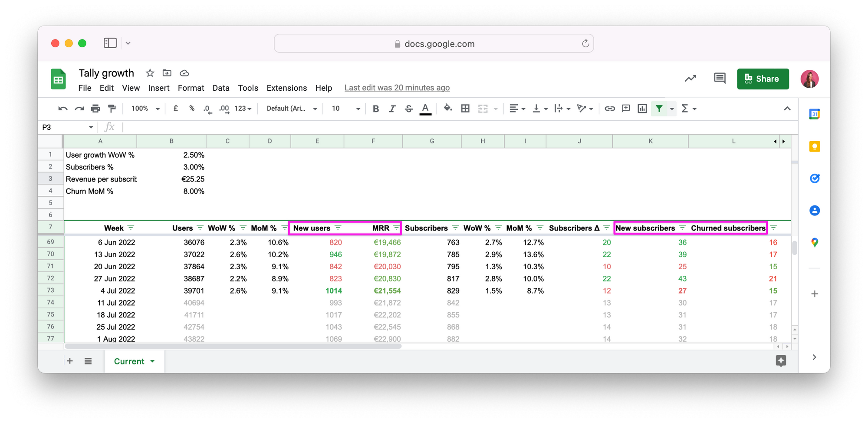Collapse the toolbar with chevron up
The height and width of the screenshot is (423, 868).
(x=787, y=109)
